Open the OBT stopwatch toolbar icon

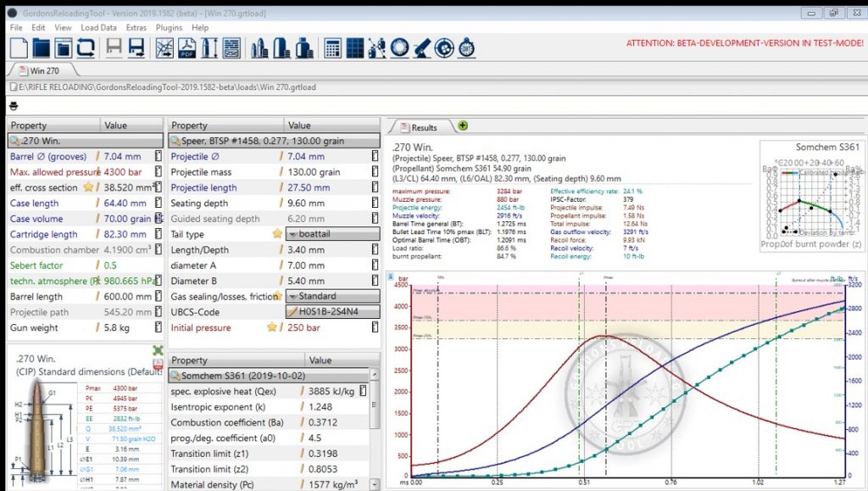pyautogui.click(x=467, y=48)
